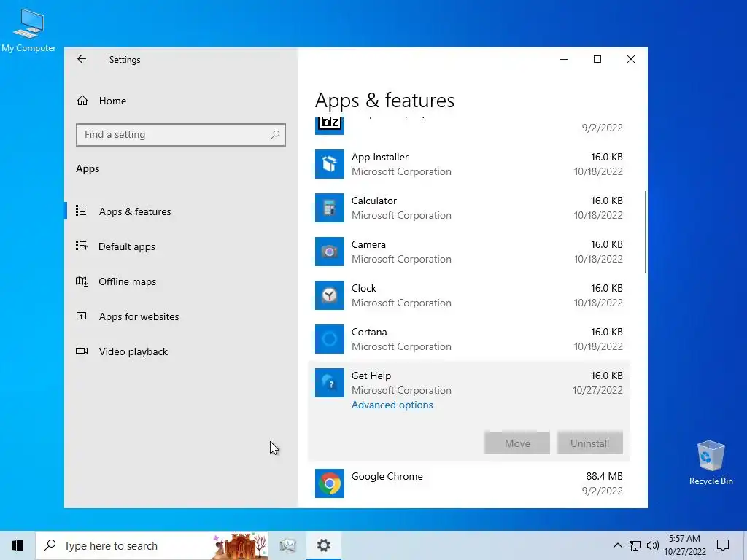Viewport: 747px width, 560px height.
Task: Click the App Installer app icon
Action: coord(329,164)
